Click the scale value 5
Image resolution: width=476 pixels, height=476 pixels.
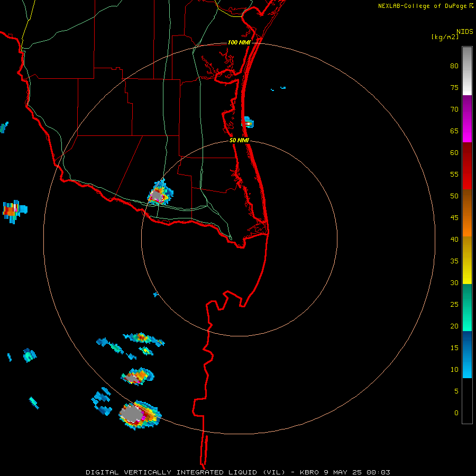pyautogui.click(x=456, y=391)
